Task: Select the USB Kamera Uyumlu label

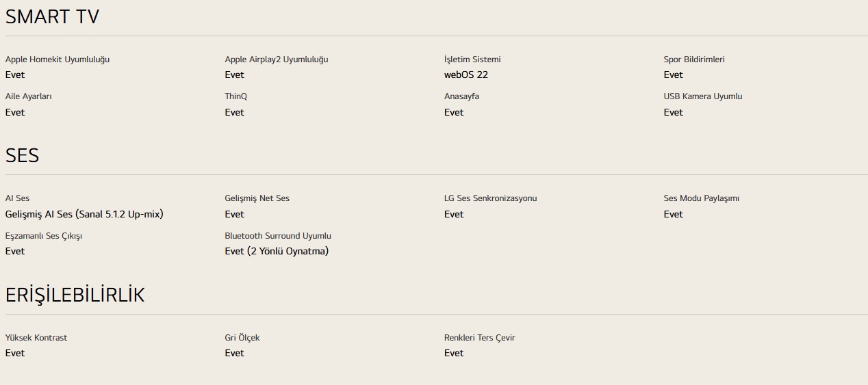Action: pyautogui.click(x=702, y=96)
